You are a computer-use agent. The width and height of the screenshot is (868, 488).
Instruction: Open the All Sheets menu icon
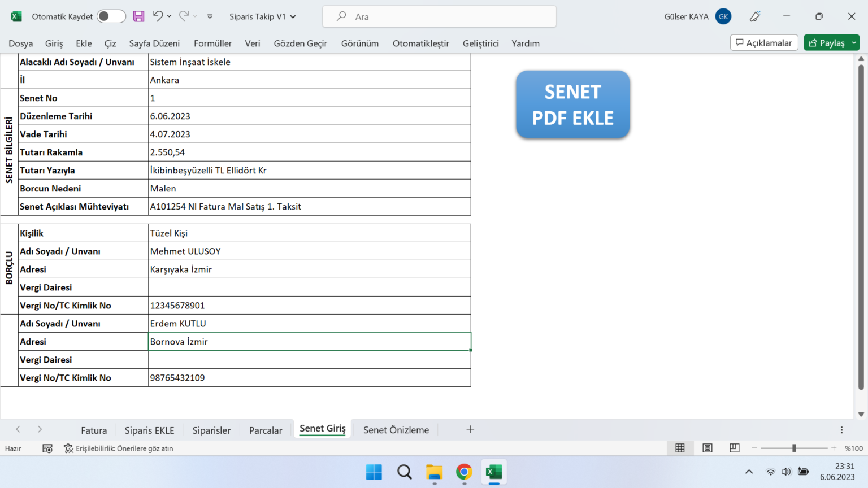(x=841, y=430)
